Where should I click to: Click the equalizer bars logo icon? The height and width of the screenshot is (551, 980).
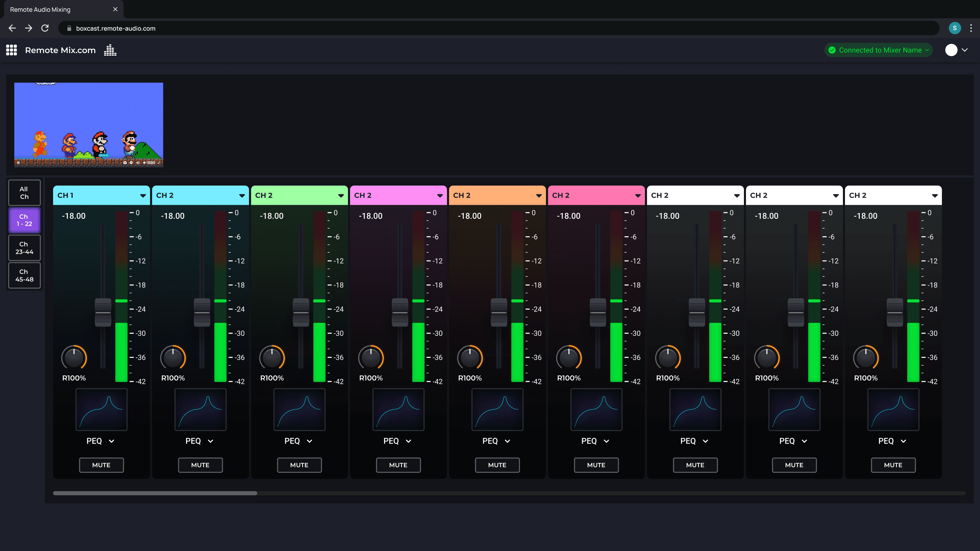110,50
